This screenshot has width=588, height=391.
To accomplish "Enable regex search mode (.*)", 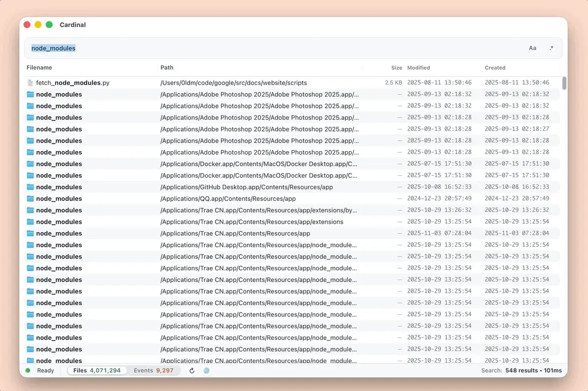I will 551,48.
